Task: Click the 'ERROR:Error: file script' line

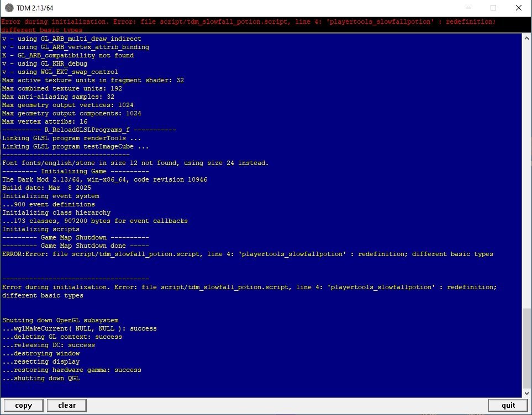Action: coord(247,254)
